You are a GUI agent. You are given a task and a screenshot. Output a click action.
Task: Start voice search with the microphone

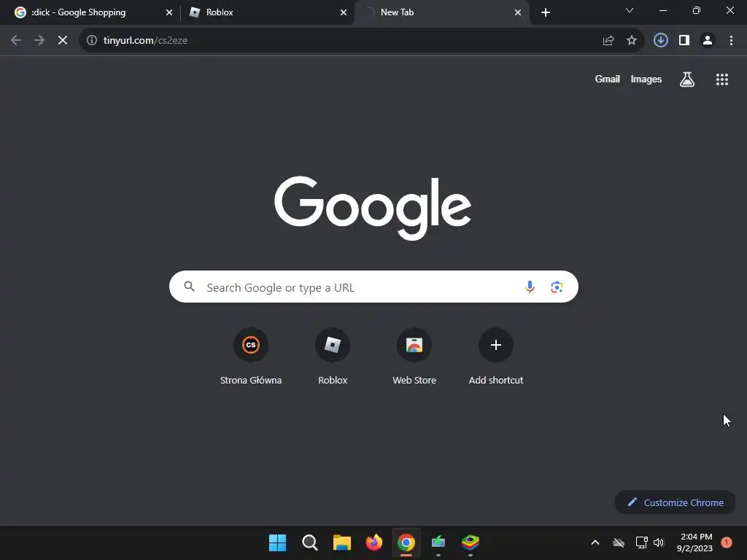coord(530,287)
